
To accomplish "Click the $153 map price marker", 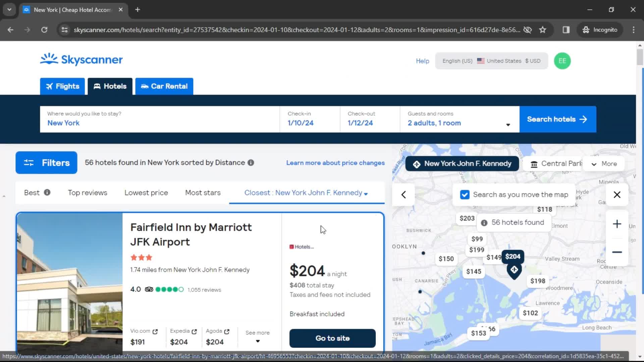I will click(x=478, y=334).
